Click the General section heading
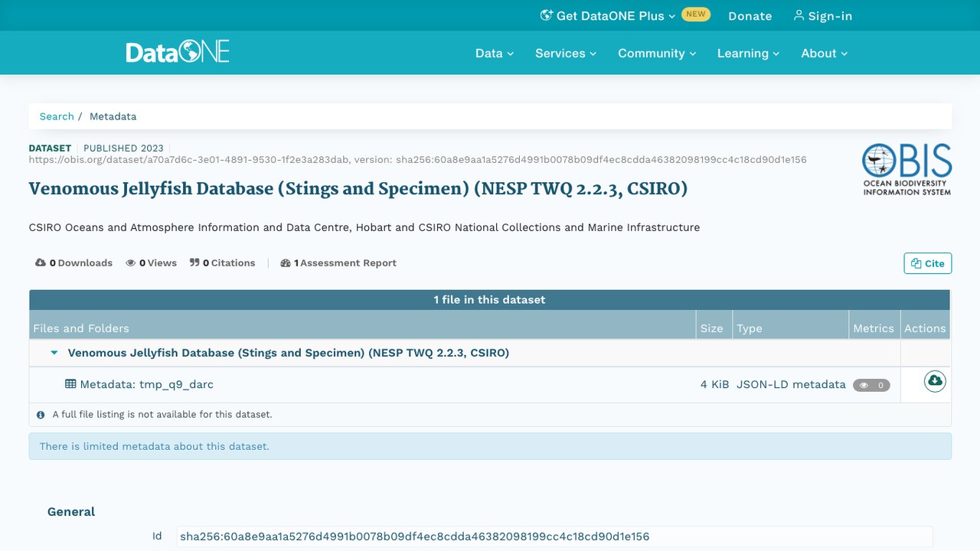The width and height of the screenshot is (980, 551). tap(71, 512)
